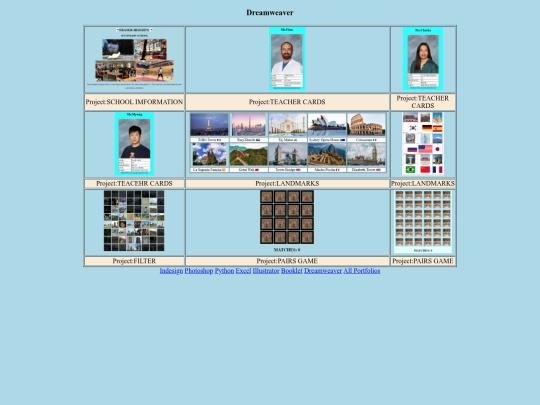Screen dimensions: 540x405
Task: Click the Elizabeth Tower landmark photo
Action: pyautogui.click(x=366, y=154)
